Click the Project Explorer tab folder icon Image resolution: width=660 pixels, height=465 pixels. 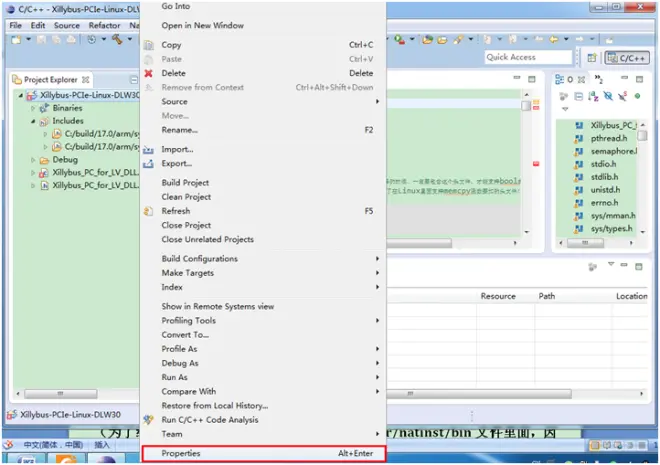pyautogui.click(x=17, y=80)
